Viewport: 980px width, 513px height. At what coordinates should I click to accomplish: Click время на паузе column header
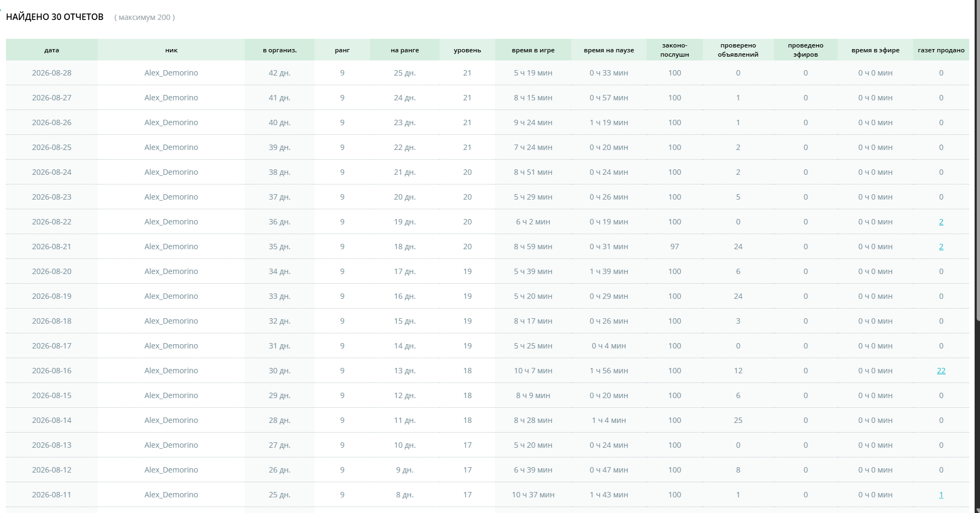coord(608,50)
